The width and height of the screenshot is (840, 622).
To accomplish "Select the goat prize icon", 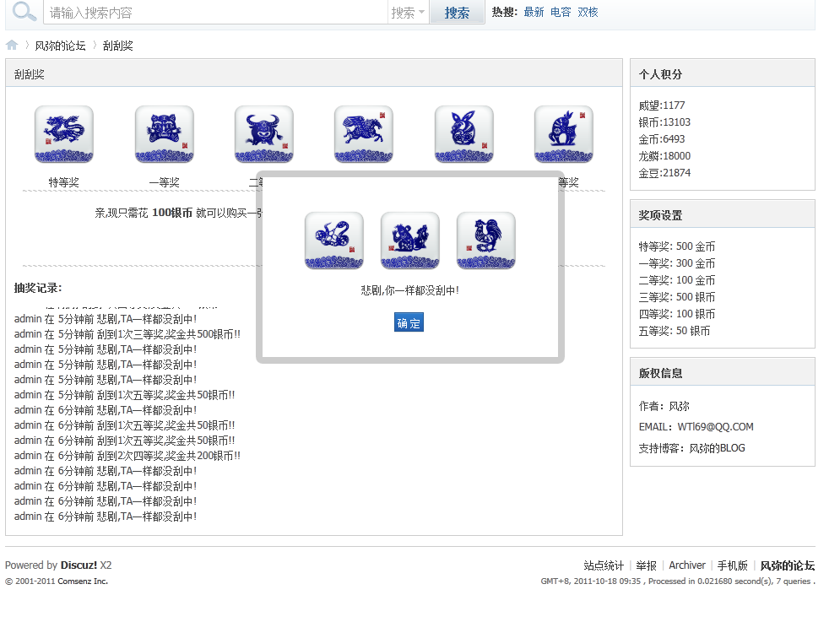I will [564, 134].
